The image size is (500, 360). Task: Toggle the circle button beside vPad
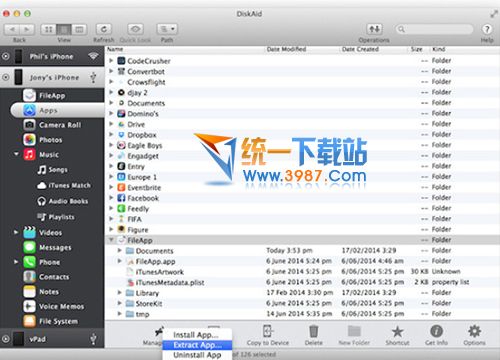click(6, 339)
